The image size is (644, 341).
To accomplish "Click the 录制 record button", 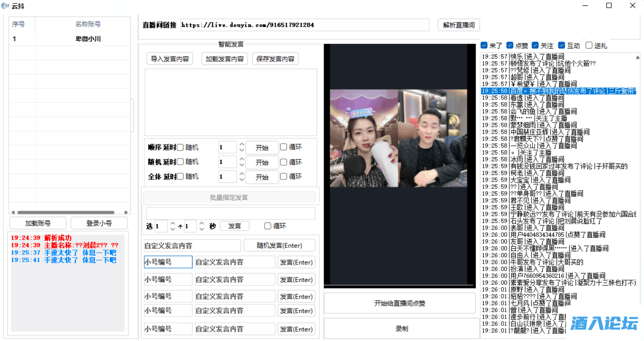I will 401,329.
